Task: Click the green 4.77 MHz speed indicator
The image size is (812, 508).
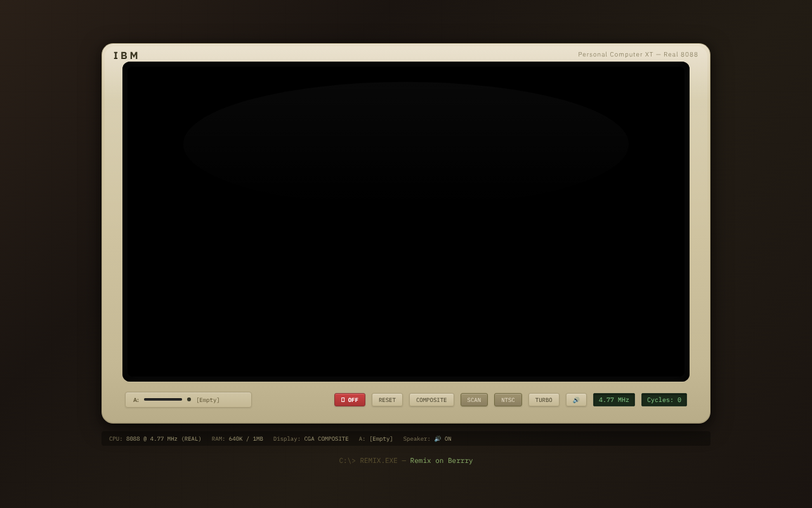Action: tap(613, 399)
